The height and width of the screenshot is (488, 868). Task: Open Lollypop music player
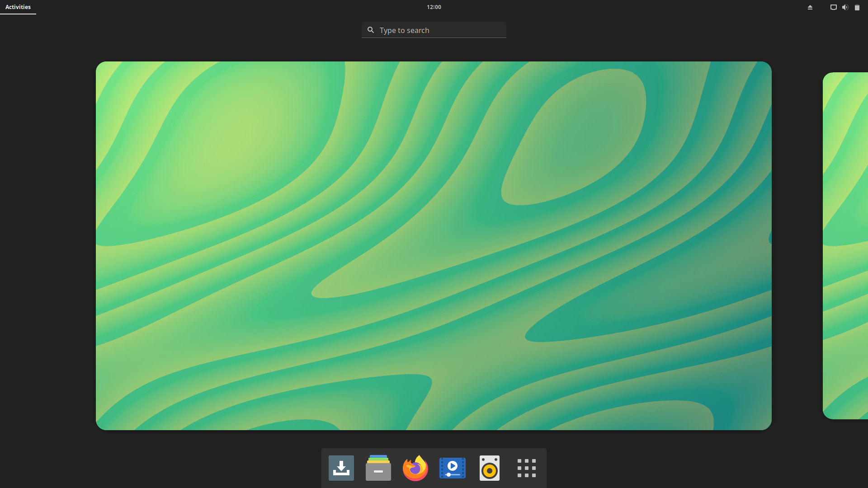pyautogui.click(x=490, y=467)
